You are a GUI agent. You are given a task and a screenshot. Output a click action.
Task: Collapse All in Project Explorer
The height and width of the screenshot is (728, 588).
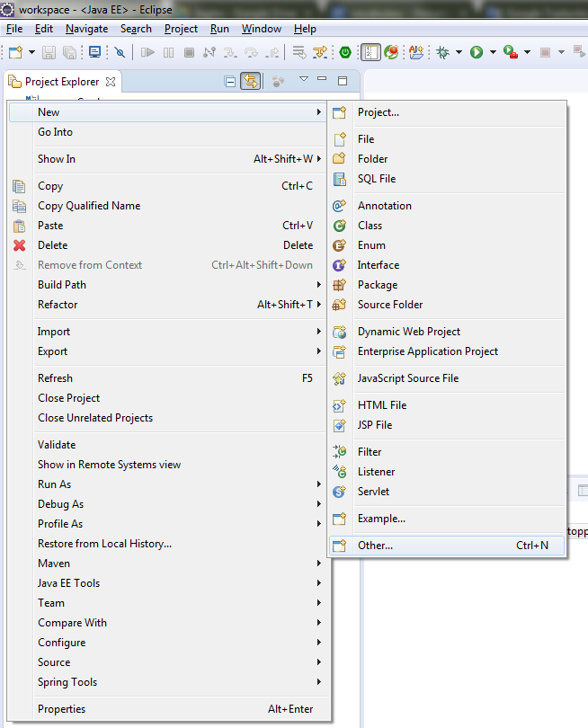click(x=229, y=82)
